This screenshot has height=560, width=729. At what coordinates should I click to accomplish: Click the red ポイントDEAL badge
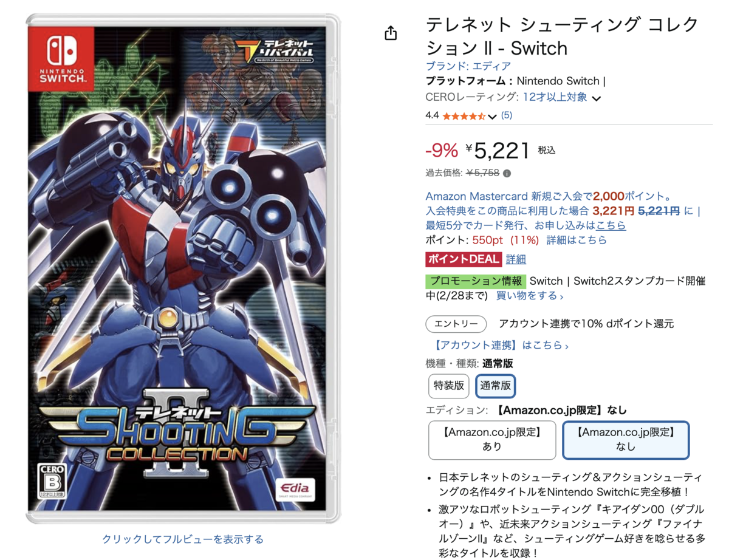click(x=464, y=259)
